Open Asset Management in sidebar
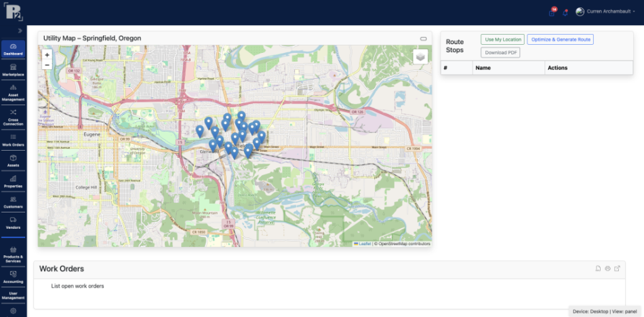Screen dimensions: 644x317 tap(13, 93)
